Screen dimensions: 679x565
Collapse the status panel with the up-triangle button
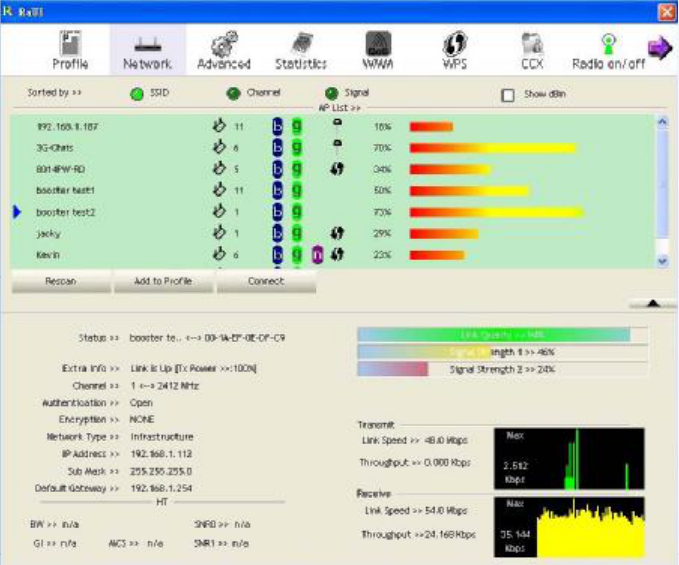click(x=653, y=304)
